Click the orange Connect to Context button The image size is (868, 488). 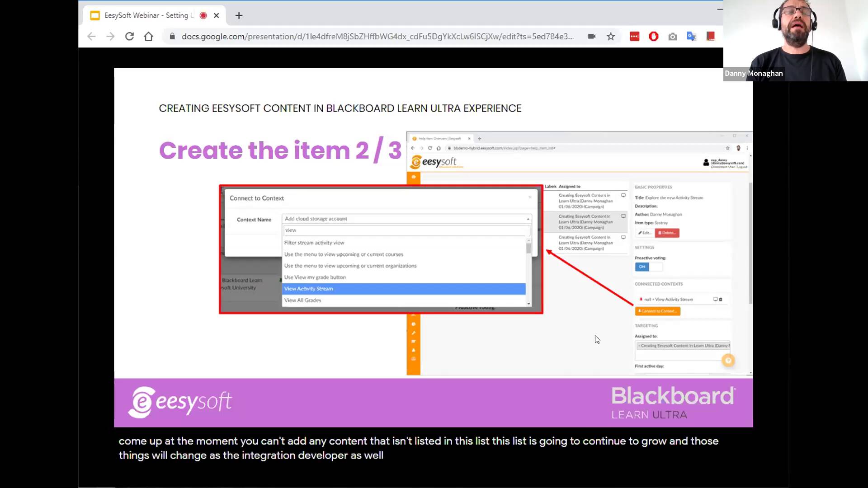click(657, 311)
